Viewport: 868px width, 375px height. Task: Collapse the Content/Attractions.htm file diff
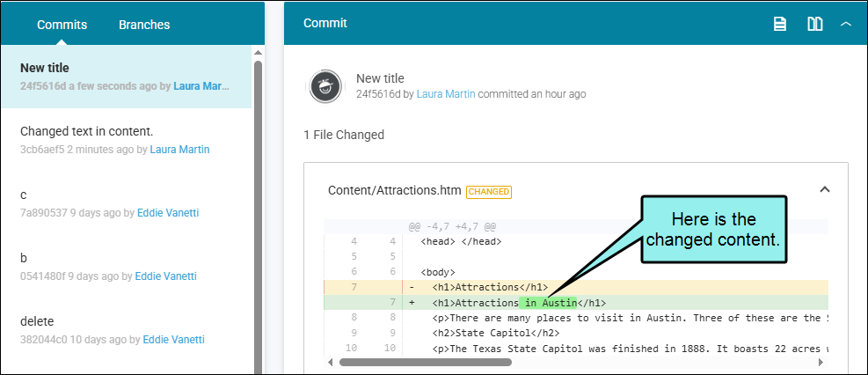tap(824, 189)
